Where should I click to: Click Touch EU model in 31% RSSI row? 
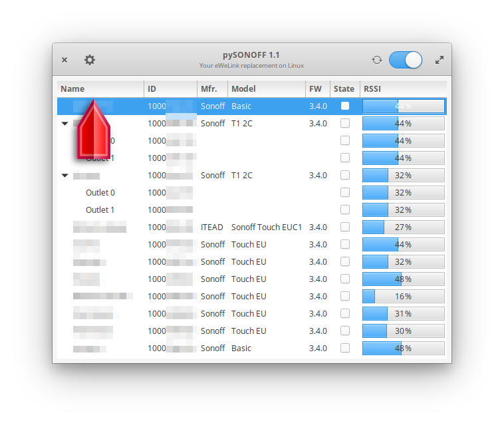(249, 314)
